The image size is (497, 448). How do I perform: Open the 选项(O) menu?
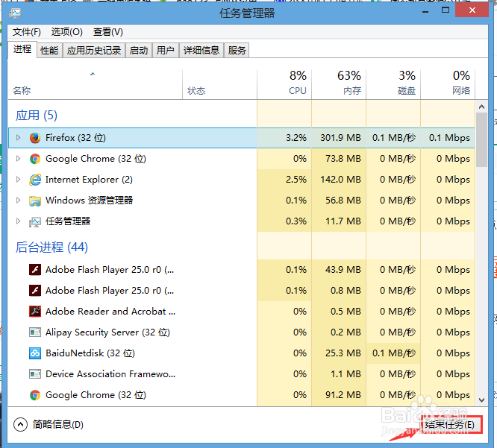pos(67,32)
